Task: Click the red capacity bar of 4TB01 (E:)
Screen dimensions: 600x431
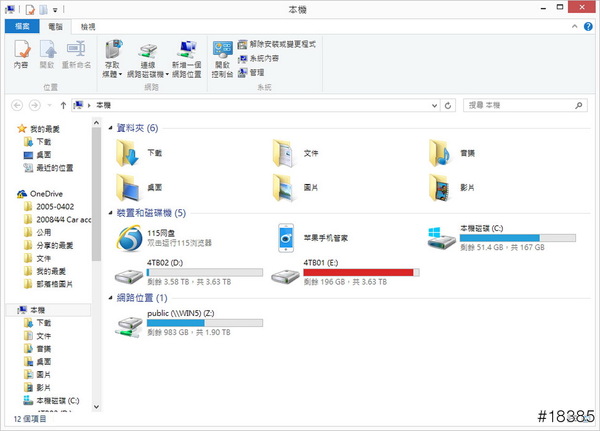Action: [x=361, y=273]
